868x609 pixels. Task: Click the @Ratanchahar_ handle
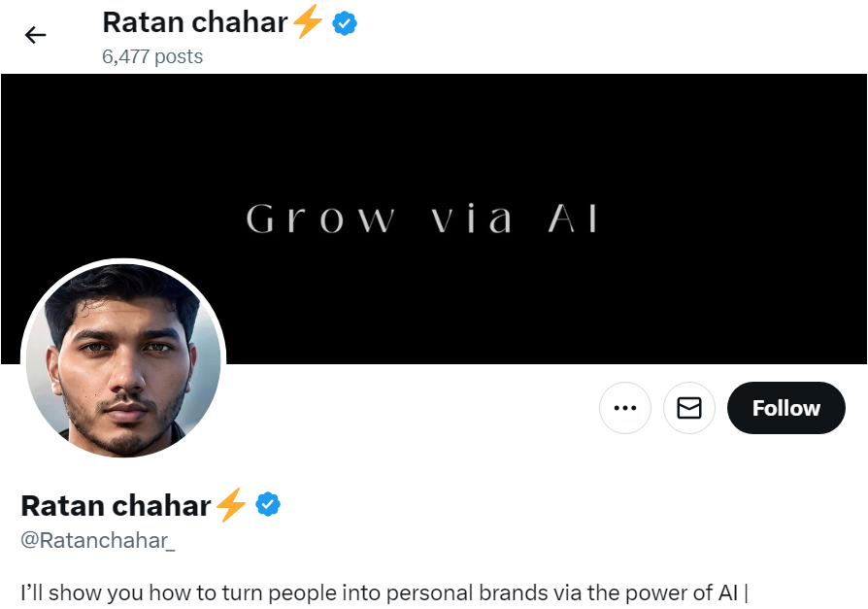point(98,541)
